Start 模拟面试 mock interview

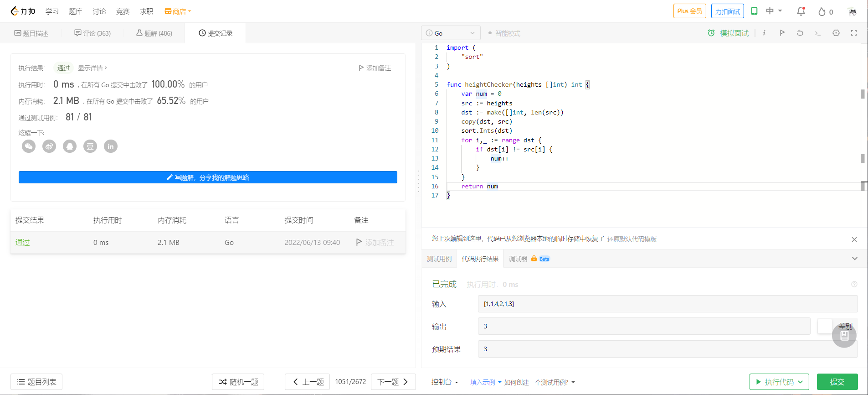[x=728, y=33]
